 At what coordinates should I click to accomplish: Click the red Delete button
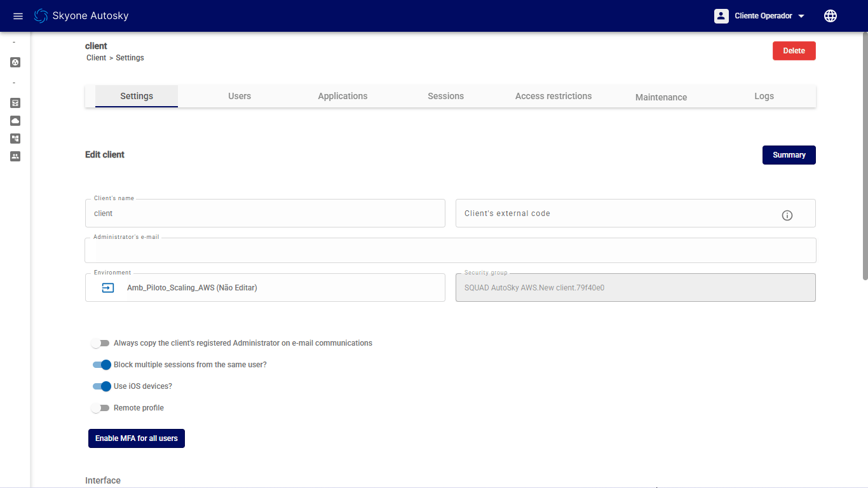click(x=794, y=51)
